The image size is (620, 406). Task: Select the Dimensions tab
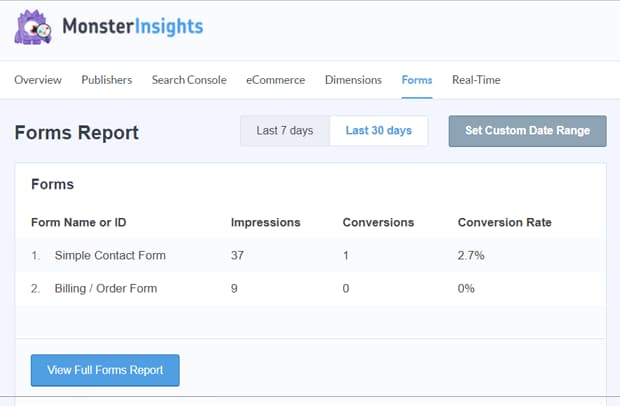(x=353, y=80)
